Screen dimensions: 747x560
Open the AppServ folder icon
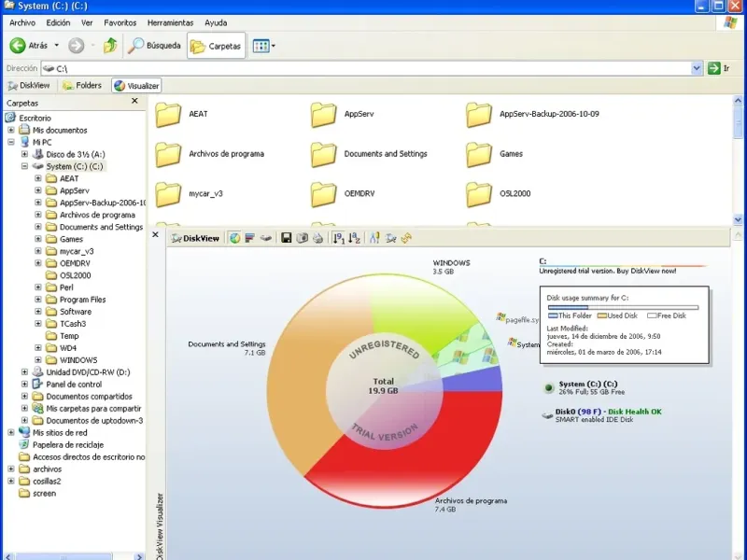pyautogui.click(x=324, y=114)
